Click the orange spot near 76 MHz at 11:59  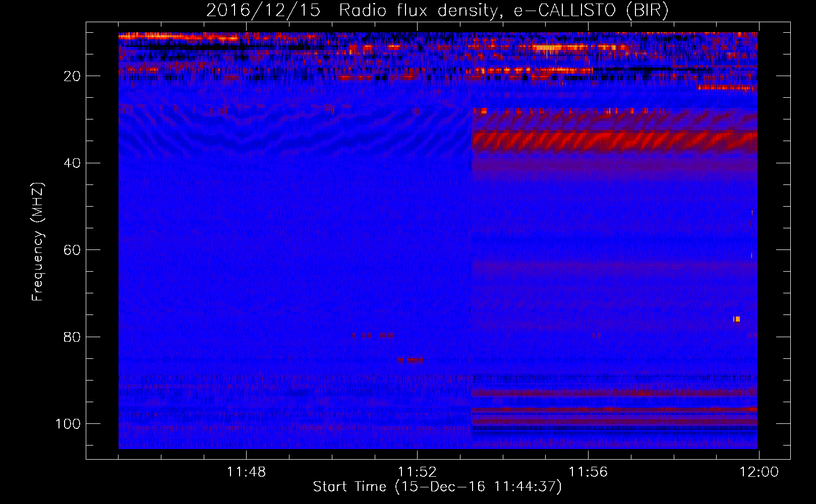pyautogui.click(x=736, y=319)
